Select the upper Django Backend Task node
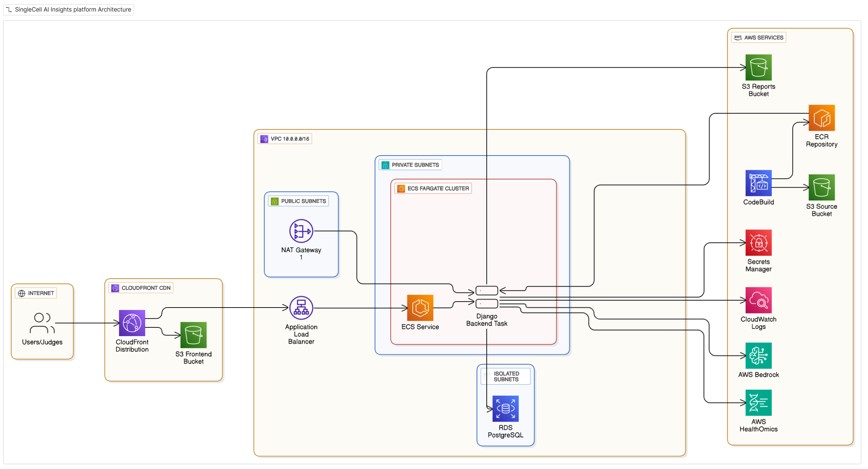 tap(487, 290)
